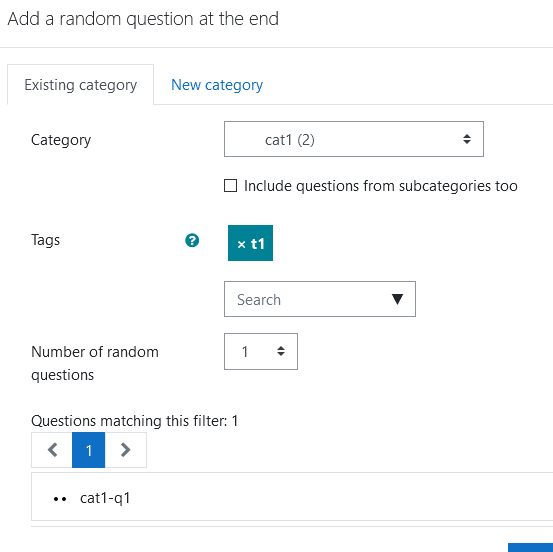Go to next page of results
The width and height of the screenshot is (553, 552).
(126, 450)
